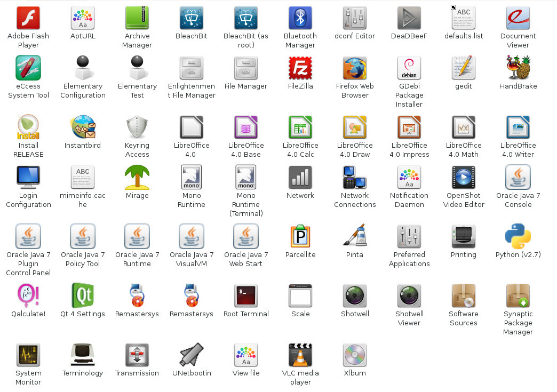This screenshot has height=392, width=557.
Task: Open Login Configuration icon
Action: tap(28, 177)
